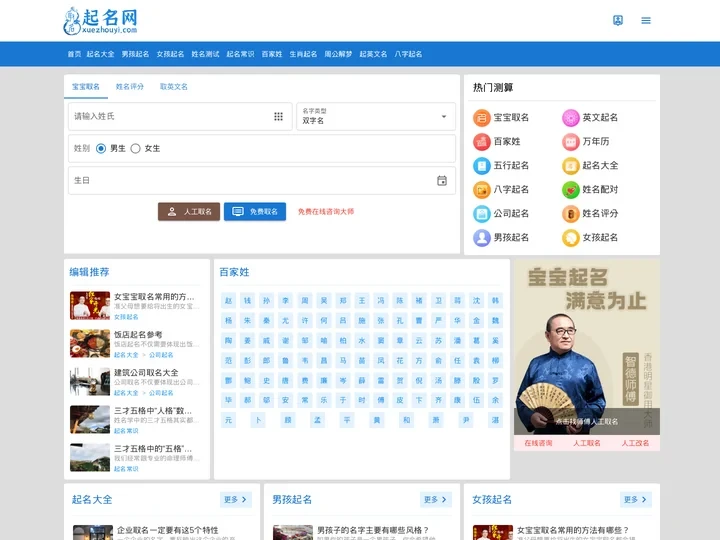Open thumbnail for 女宝宝取名常用的方 article
Image resolution: width=720 pixels, height=540 pixels.
point(90,305)
